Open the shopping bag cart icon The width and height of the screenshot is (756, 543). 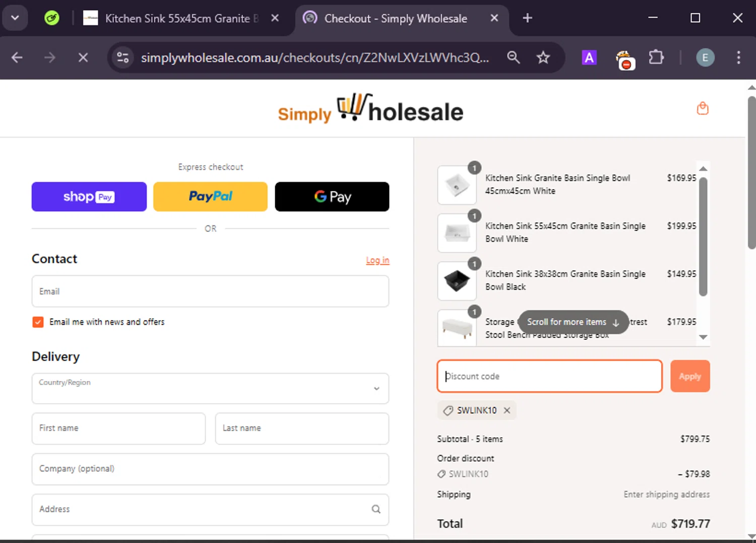pos(703,108)
